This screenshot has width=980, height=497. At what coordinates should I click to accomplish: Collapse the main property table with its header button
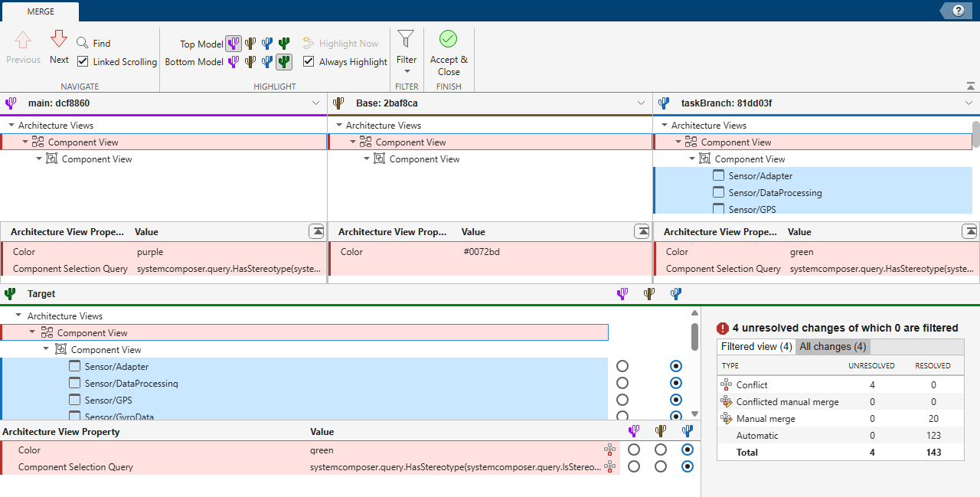coord(316,231)
